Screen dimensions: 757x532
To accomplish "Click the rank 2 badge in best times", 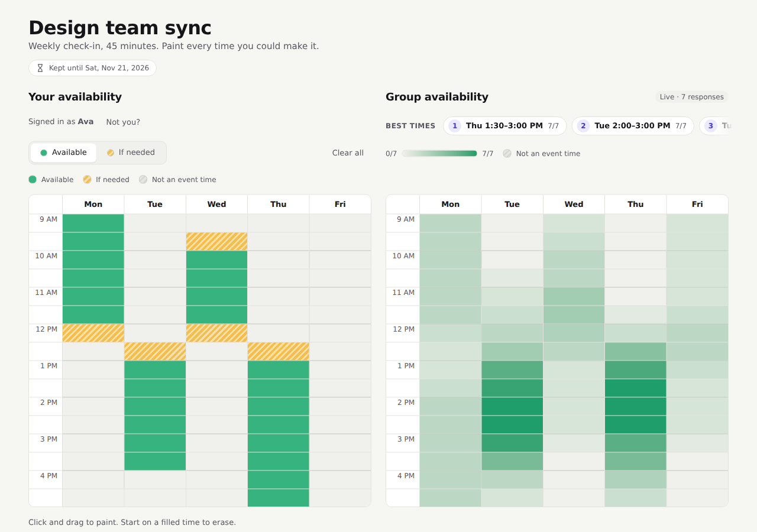I will click(x=584, y=126).
